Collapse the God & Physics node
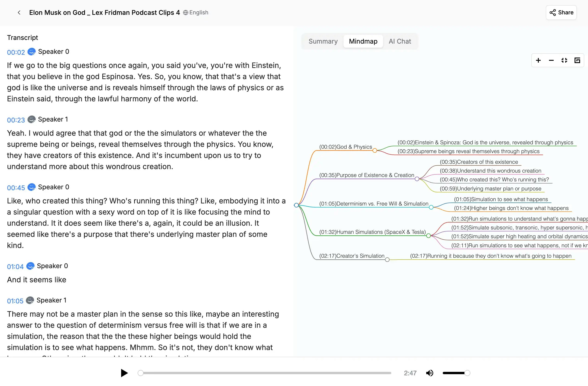The width and height of the screenshot is (588, 386). tap(375, 151)
